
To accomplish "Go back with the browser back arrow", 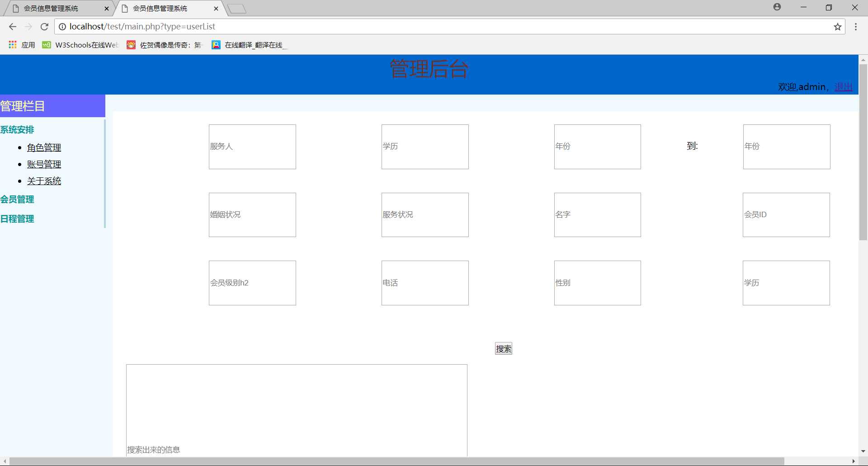I will (13, 27).
